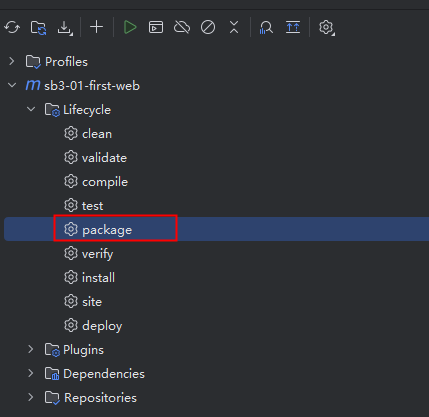This screenshot has height=417, width=429.
Task: Collapse all tree nodes icon
Action: coord(234,27)
